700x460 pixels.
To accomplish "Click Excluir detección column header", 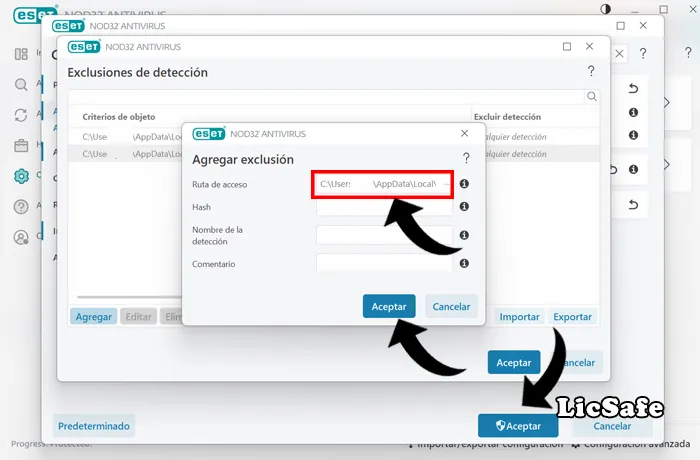I will (x=507, y=117).
